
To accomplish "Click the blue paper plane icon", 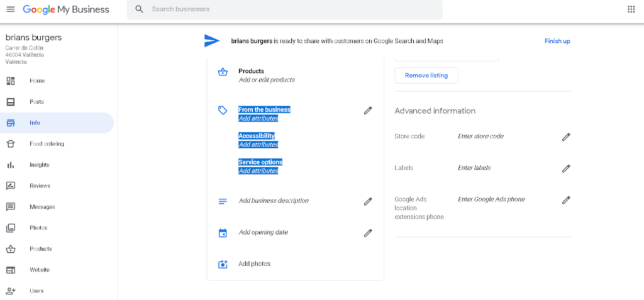I will click(x=212, y=41).
